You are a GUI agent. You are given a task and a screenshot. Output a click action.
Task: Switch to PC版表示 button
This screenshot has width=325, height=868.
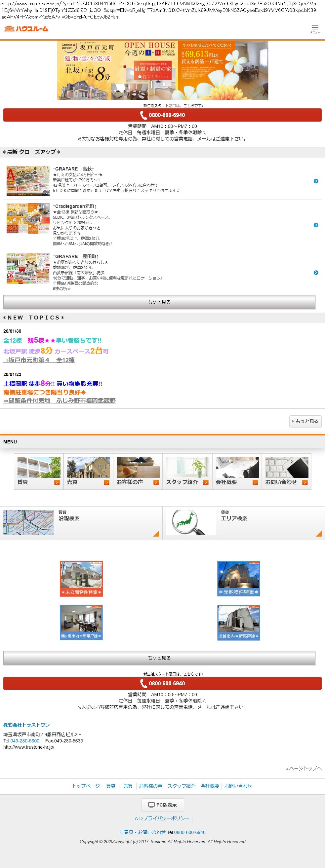pos(163,805)
